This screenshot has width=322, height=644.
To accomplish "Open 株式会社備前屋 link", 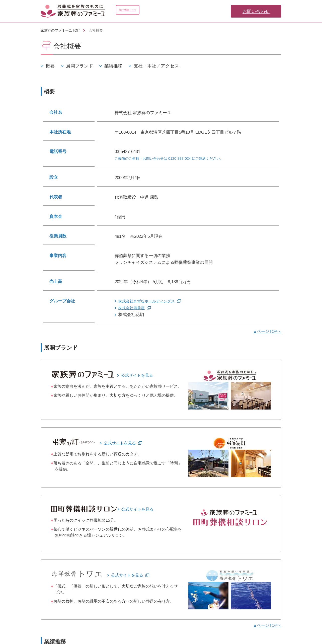I will pos(131,308).
